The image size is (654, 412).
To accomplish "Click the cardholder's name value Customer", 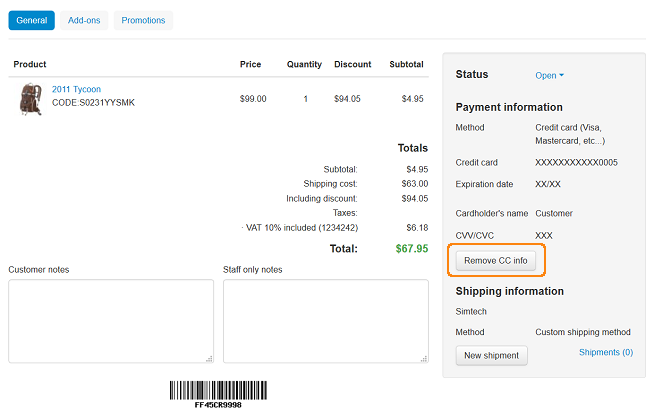I will pyautogui.click(x=554, y=214).
